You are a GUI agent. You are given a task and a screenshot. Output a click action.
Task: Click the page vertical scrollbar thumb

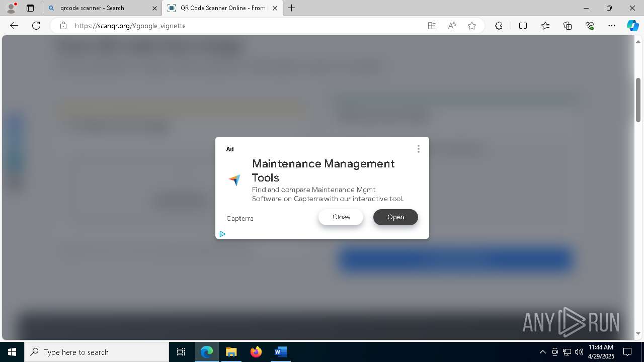[638, 100]
